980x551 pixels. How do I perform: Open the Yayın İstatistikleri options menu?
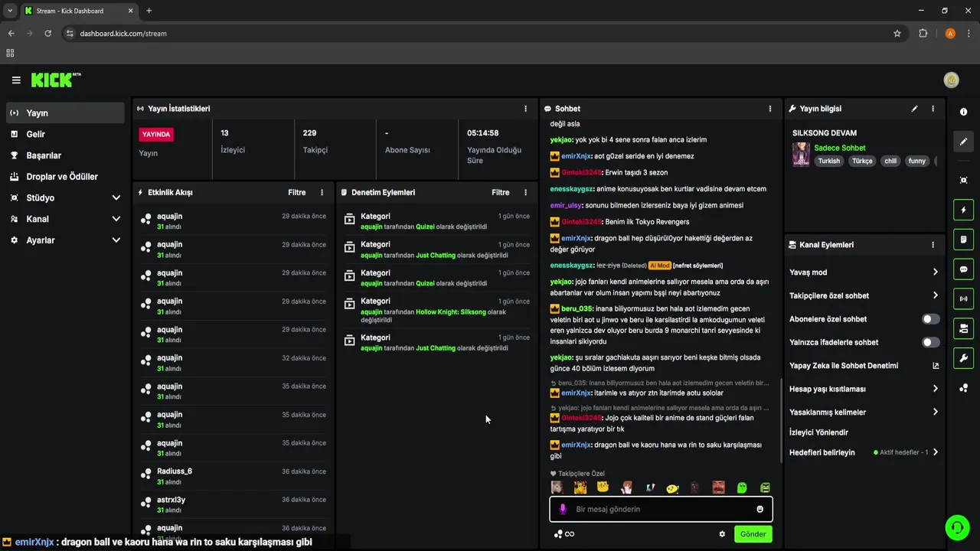(525, 109)
